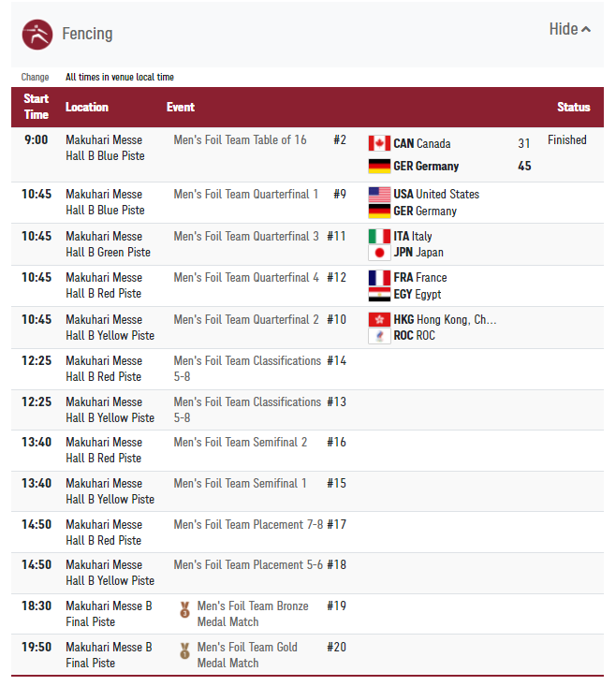Click the Start Time column header
This screenshot has height=686, width=616.
[37, 107]
